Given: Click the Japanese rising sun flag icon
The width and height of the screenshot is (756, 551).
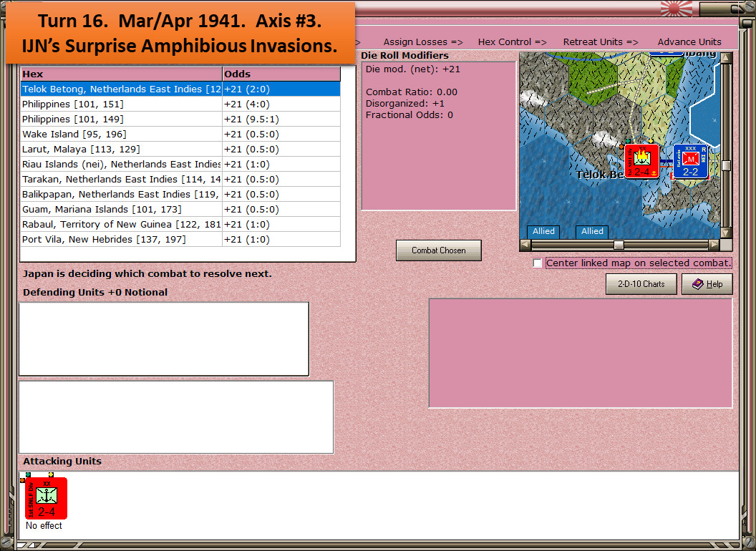Looking at the screenshot, I should 676,9.
